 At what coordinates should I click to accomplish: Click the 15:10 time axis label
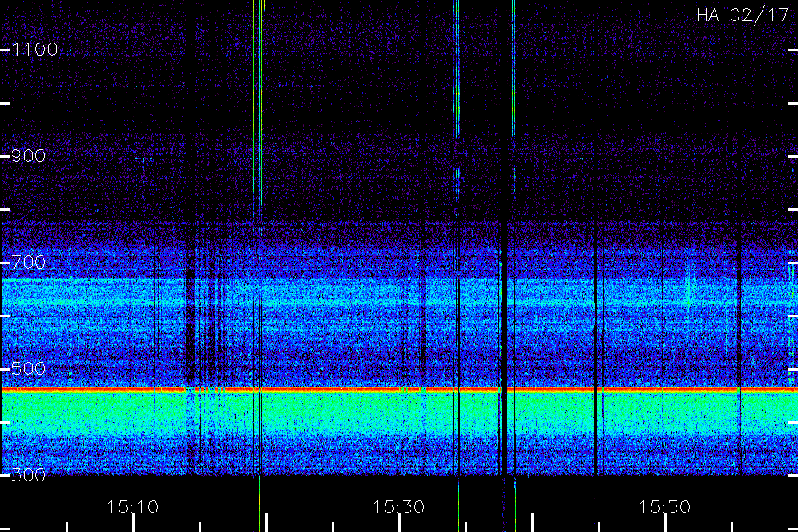[x=133, y=507]
